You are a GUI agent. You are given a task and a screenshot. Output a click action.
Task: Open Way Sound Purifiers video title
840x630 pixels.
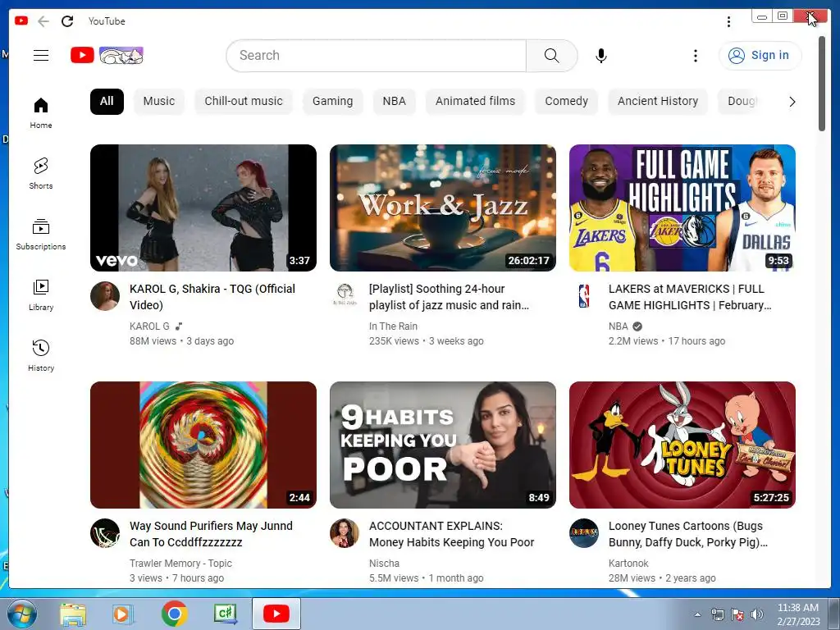[x=211, y=534]
